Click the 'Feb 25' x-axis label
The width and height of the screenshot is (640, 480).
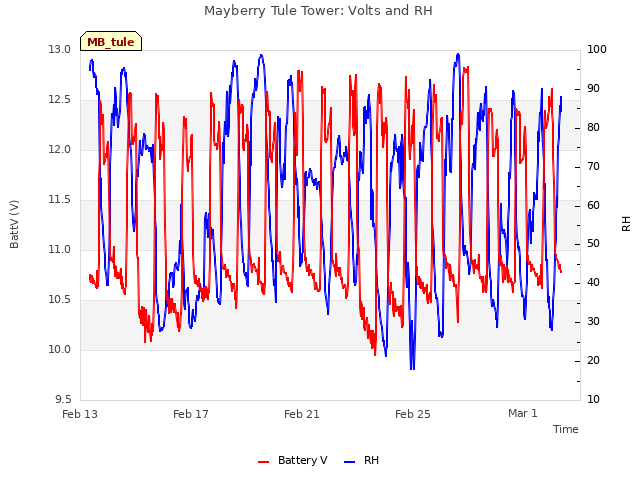click(x=413, y=414)
